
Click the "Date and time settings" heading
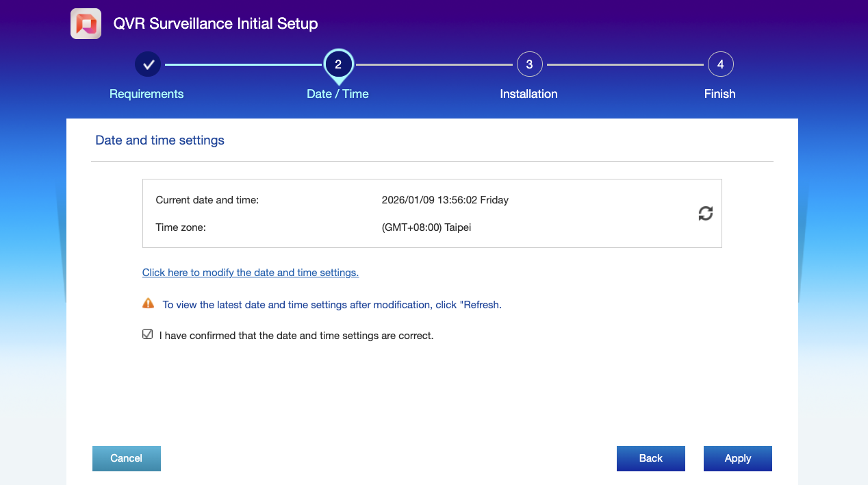coord(159,140)
